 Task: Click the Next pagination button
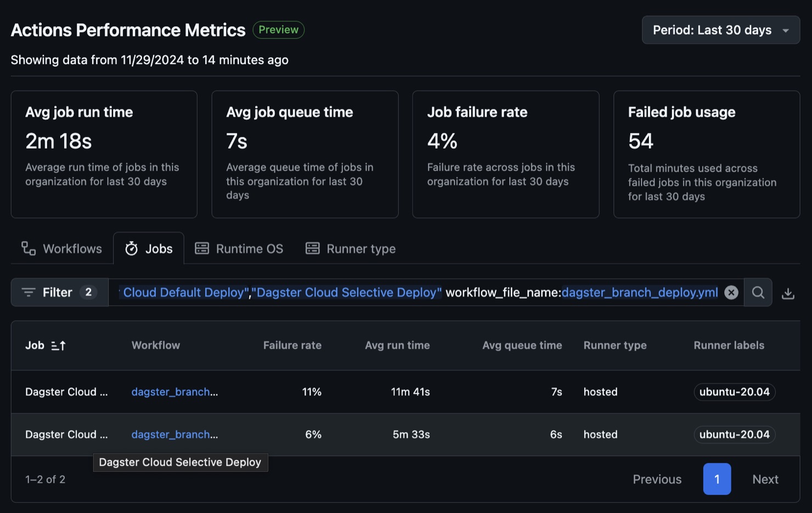click(765, 479)
